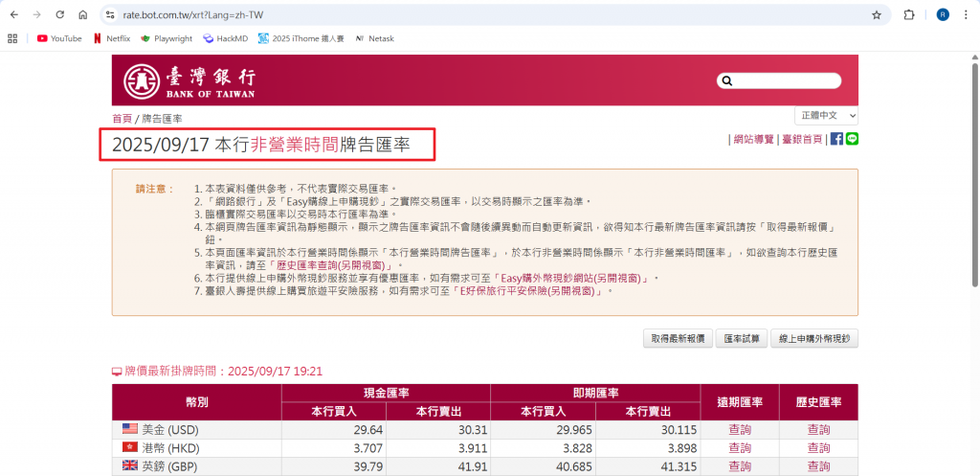
Task: Open USD 歷史匯率 查詢 link
Action: (x=819, y=430)
